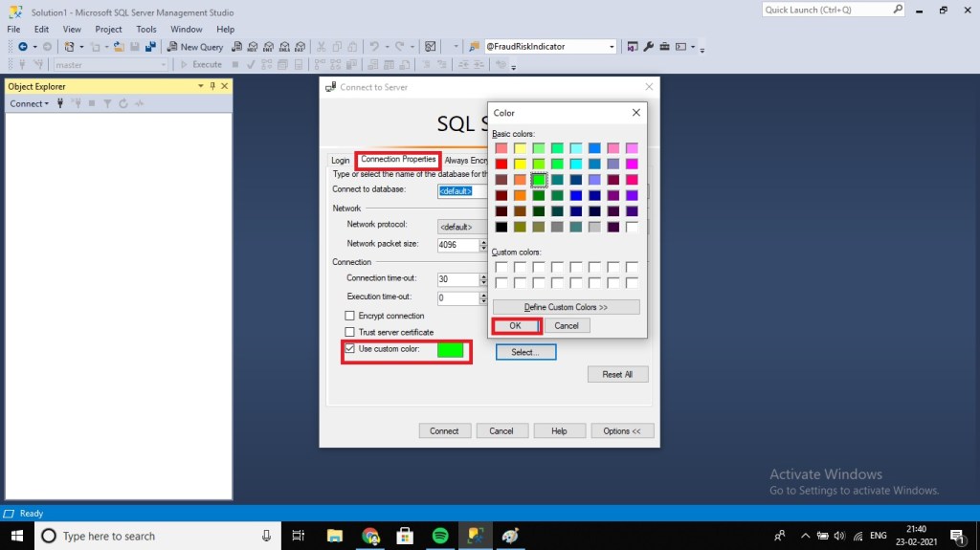Uncheck the Use custom color checkbox
This screenshot has height=550, width=980.
tap(349, 349)
